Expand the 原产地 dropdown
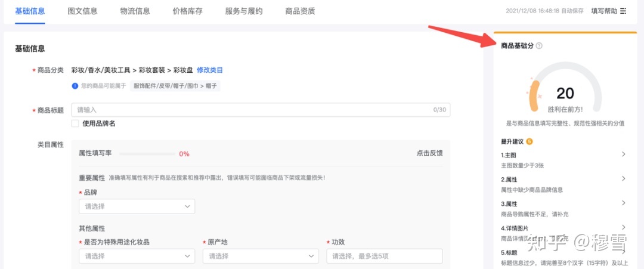Viewport: 644px width, 269px height. 261,256
